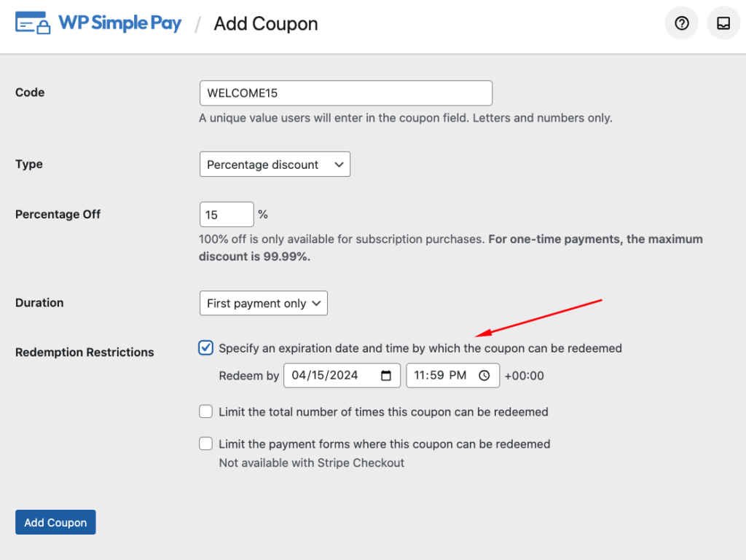Enable limit on total redemption count
This screenshot has height=560, width=746.
pos(206,412)
